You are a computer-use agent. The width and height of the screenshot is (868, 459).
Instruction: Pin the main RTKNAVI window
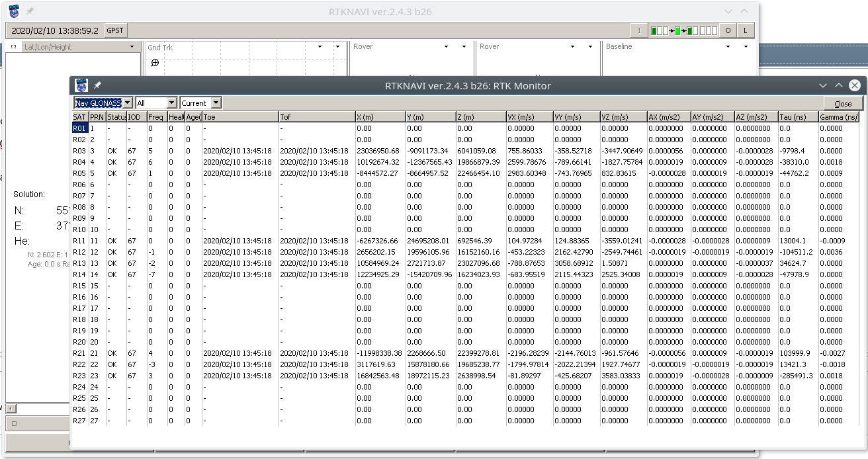30,11
